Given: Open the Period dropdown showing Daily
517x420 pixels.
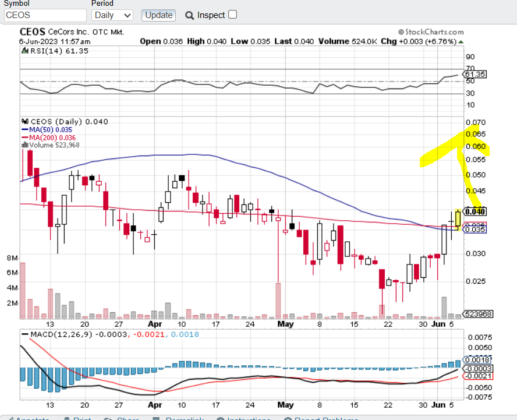Looking at the screenshot, I should tap(112, 15).
